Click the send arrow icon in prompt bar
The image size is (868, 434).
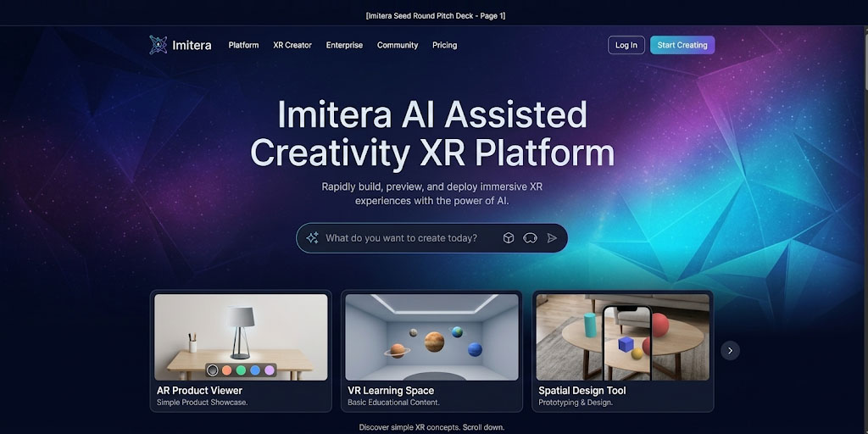coord(552,238)
